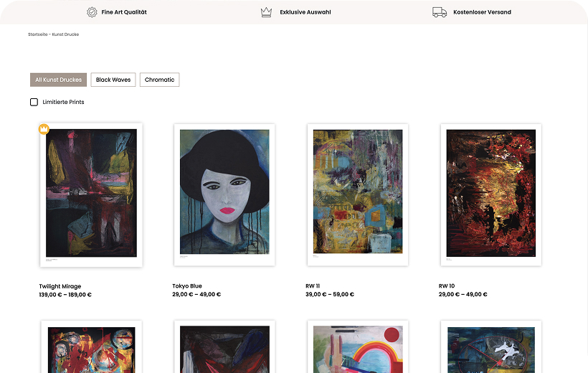Screen dimensions: 588x373
Task: Enable the Limitierte Prints checkbox
Action: coord(34,102)
